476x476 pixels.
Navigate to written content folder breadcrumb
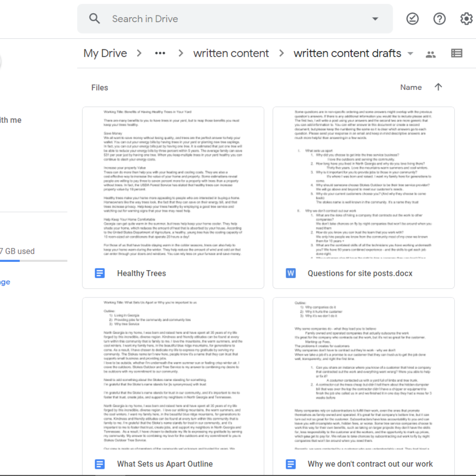(x=231, y=53)
